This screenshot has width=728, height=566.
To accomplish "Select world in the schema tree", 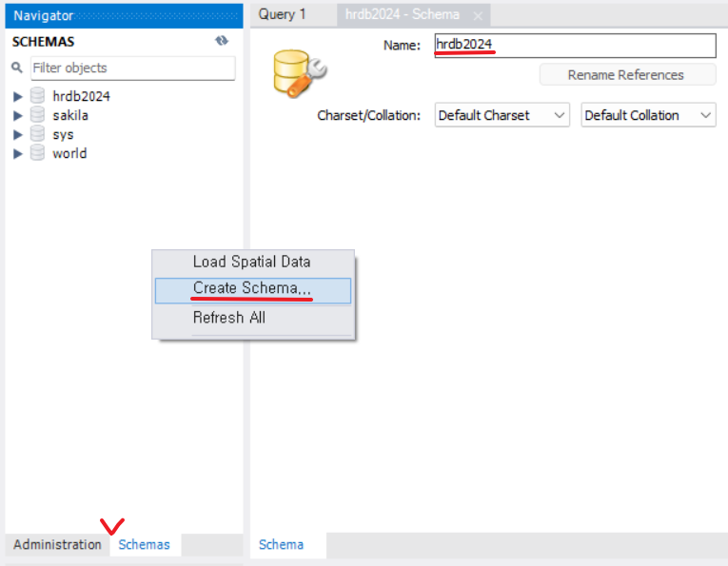I will (69, 153).
